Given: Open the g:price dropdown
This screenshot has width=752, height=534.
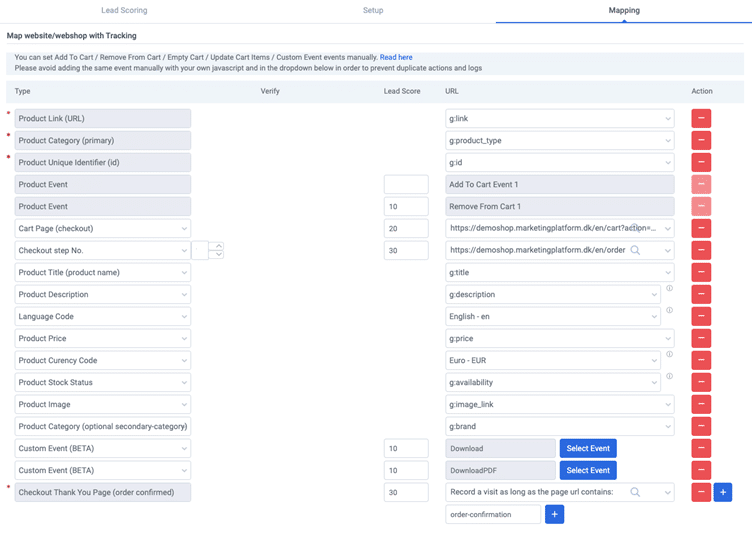Looking at the screenshot, I should pyautogui.click(x=560, y=339).
